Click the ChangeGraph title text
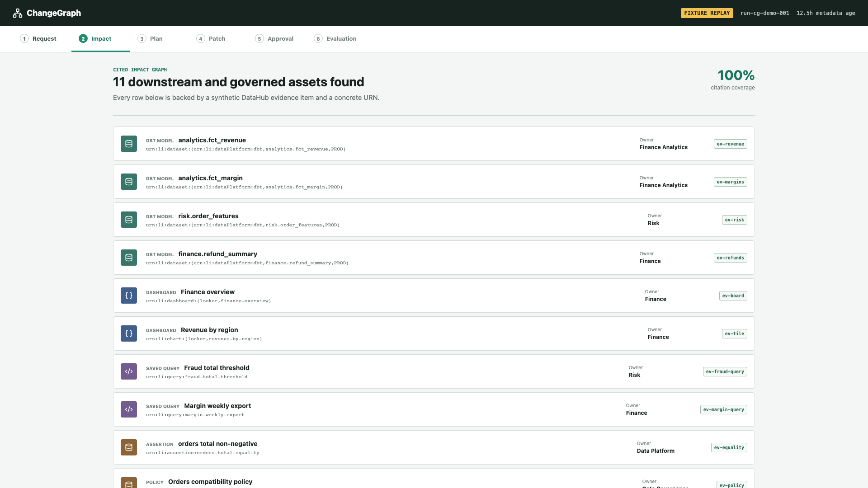 point(54,13)
